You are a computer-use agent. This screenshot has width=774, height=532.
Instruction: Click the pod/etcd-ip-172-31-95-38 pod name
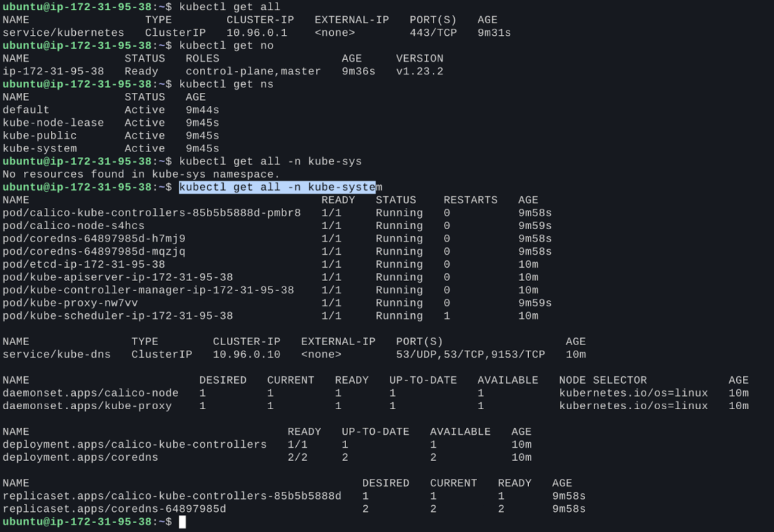[84, 264]
